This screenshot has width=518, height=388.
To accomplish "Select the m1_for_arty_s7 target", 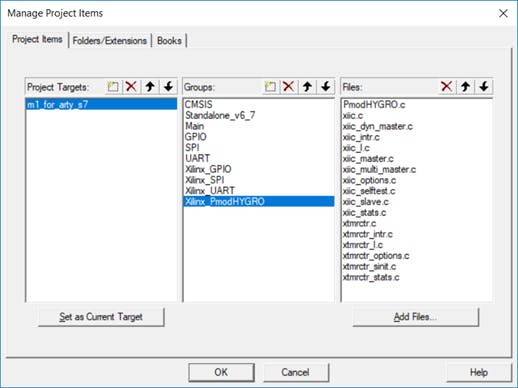I will click(101, 104).
